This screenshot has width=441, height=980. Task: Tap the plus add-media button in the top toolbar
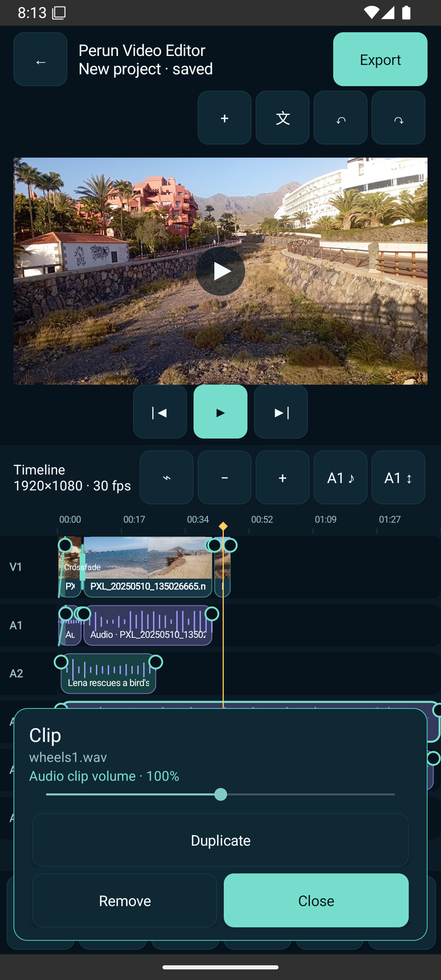coord(225,118)
